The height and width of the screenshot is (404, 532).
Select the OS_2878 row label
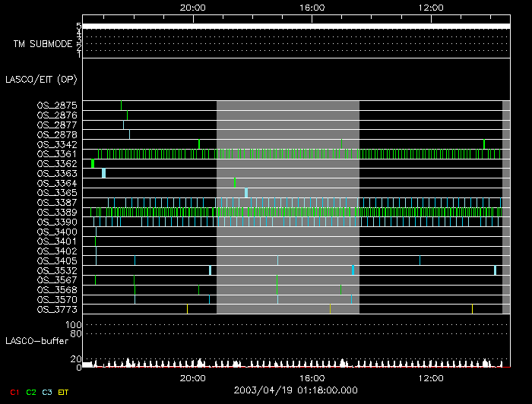point(57,135)
